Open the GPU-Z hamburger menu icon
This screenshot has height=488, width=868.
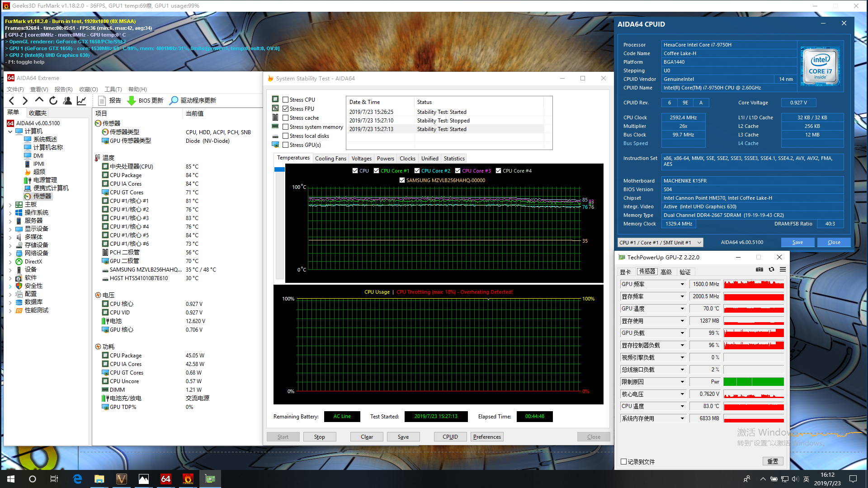click(x=783, y=269)
